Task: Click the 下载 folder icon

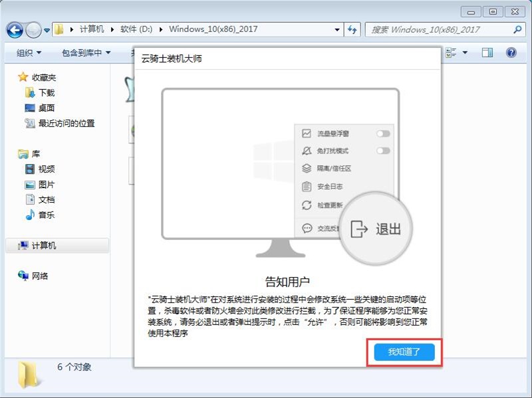Action: [29, 92]
